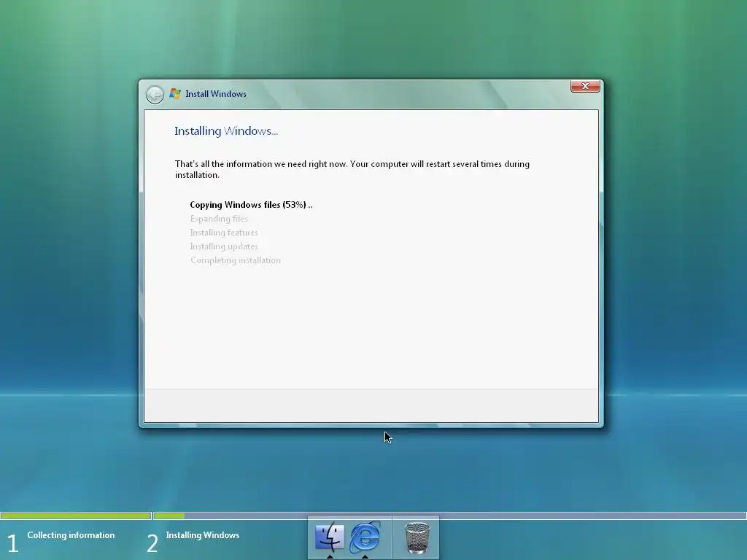Click the 'Installing Windows' stage 2 label
This screenshot has height=560, width=747.
click(203, 535)
